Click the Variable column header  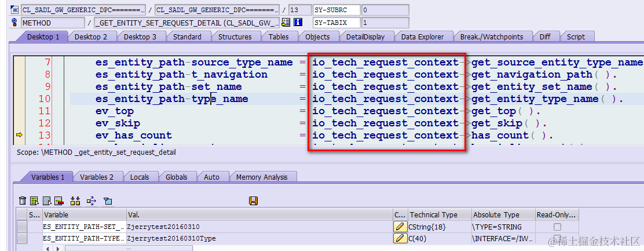[84, 214]
